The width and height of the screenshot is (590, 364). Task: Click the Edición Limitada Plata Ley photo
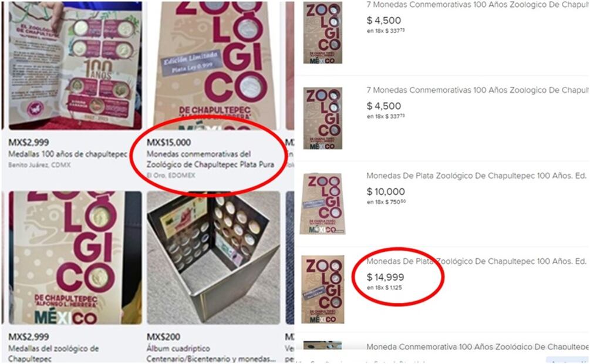click(x=213, y=66)
